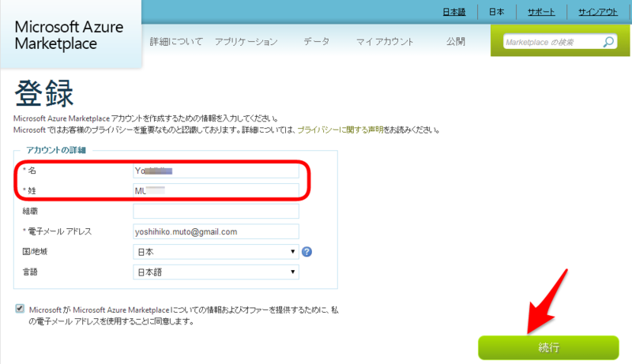Click the 日本 region link in the header

coord(497,12)
